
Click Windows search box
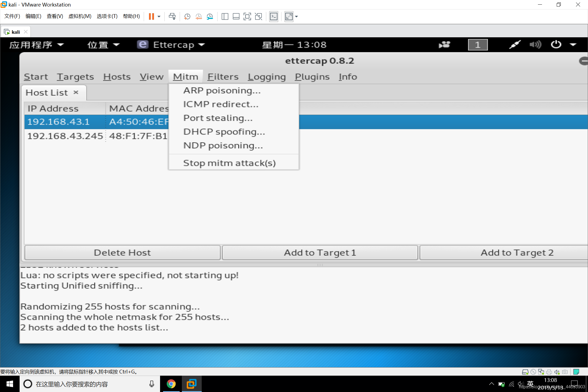point(90,384)
